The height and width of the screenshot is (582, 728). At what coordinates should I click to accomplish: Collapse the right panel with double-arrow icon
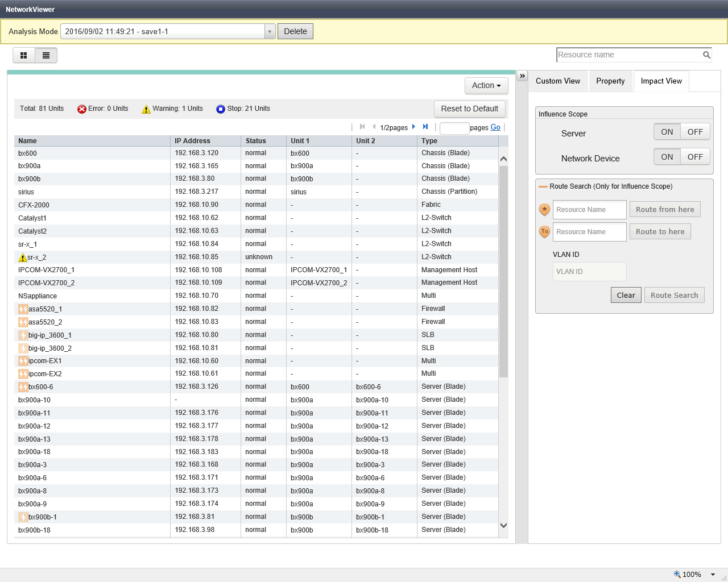pos(522,76)
